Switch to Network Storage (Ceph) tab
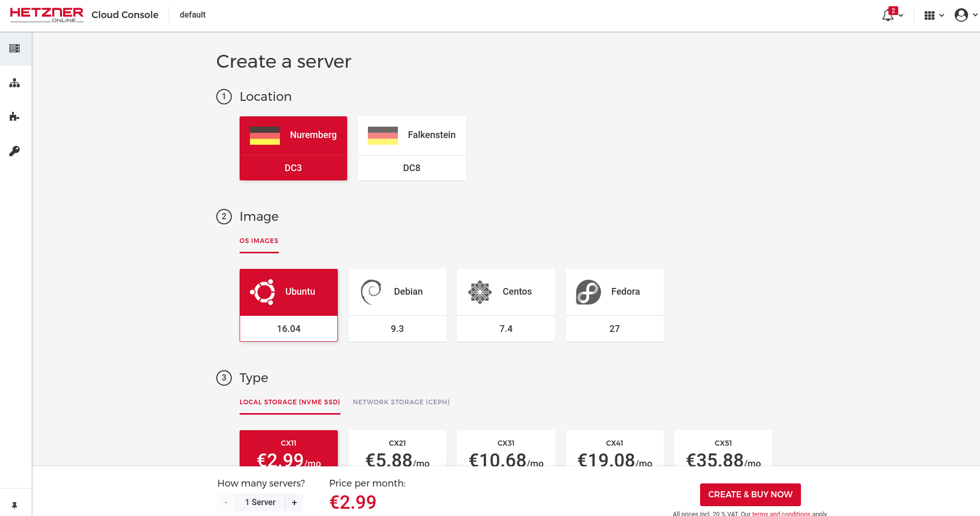This screenshot has height=516, width=980. (401, 402)
